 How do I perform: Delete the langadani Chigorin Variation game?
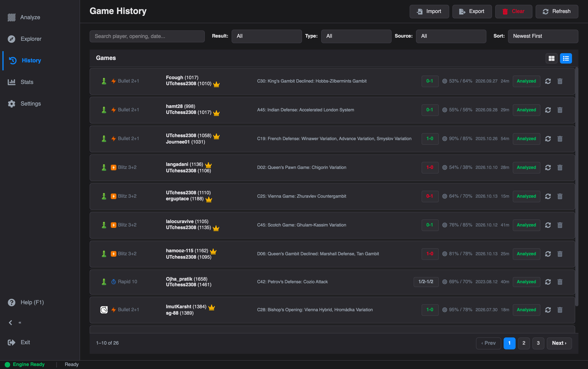pos(560,168)
